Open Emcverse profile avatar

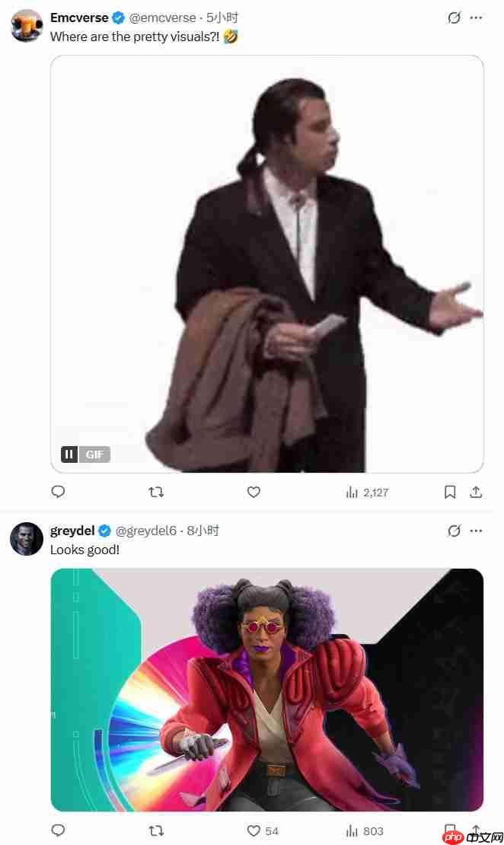(27, 25)
